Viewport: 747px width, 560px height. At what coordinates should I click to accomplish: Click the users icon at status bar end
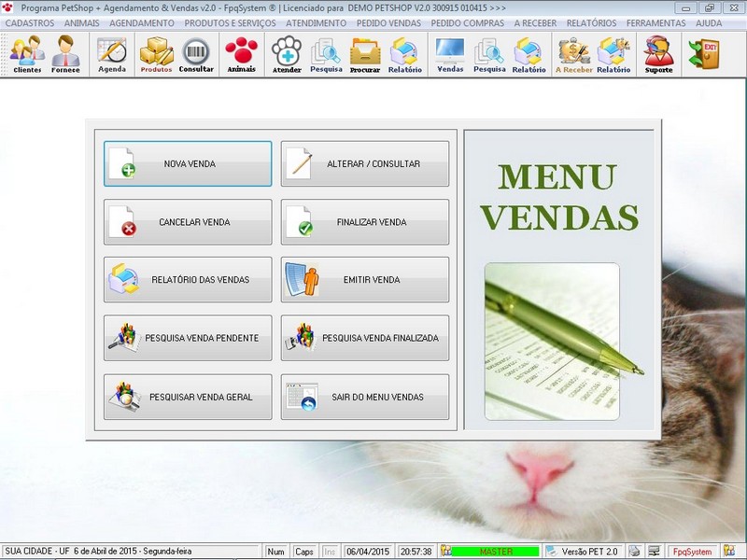click(x=729, y=551)
